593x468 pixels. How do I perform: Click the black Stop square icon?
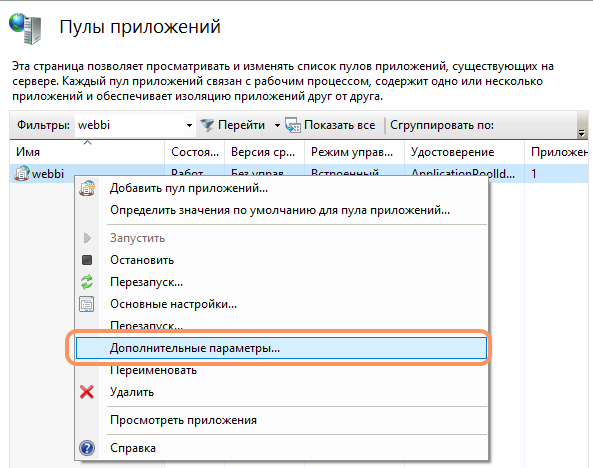point(87,260)
